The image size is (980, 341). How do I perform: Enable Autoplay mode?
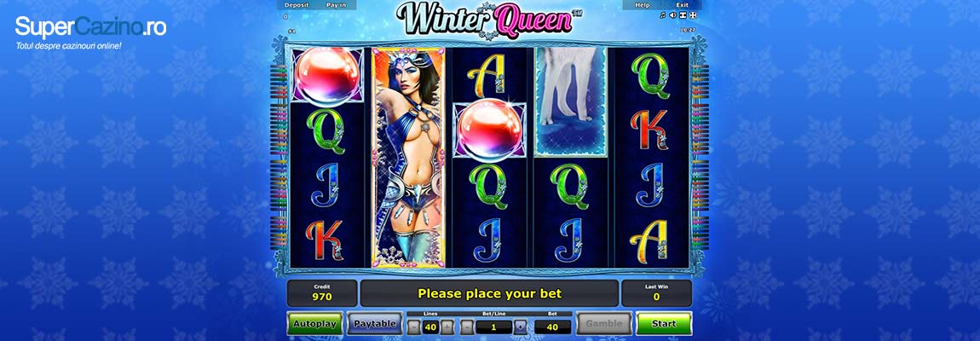(x=314, y=323)
